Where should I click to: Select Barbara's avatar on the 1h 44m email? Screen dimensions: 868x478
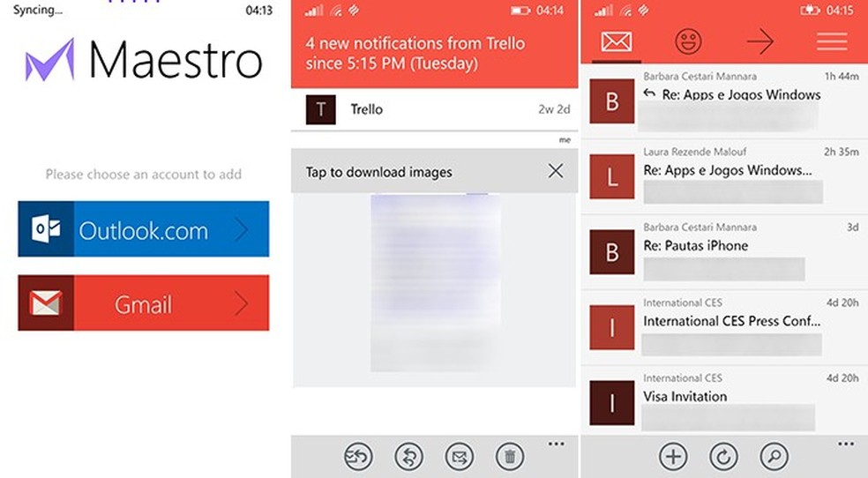611,101
